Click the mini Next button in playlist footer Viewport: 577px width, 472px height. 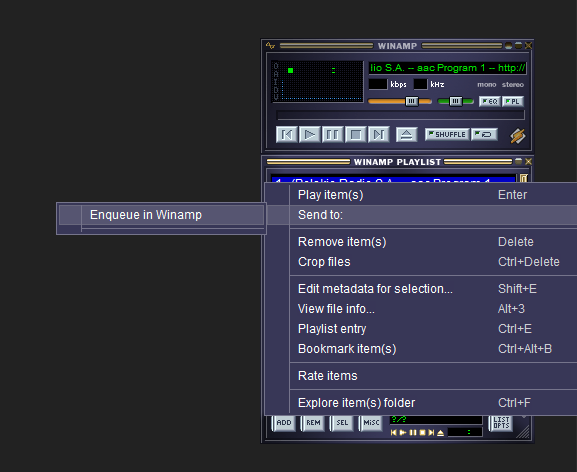(x=431, y=433)
